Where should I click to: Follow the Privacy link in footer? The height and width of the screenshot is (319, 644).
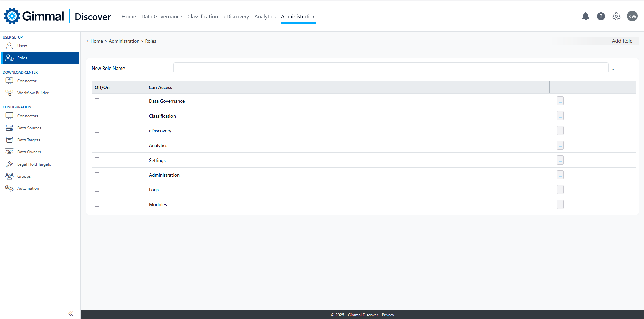pos(388,315)
